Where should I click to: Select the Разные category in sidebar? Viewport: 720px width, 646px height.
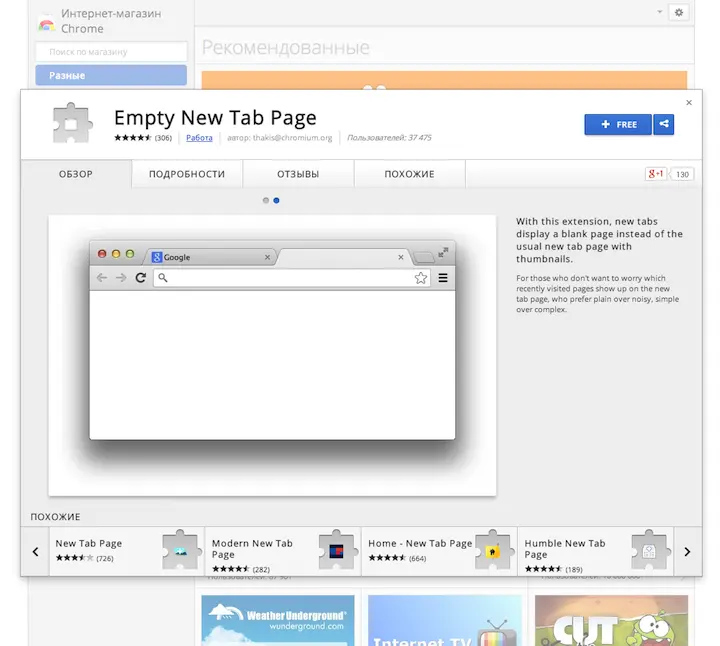click(x=111, y=75)
